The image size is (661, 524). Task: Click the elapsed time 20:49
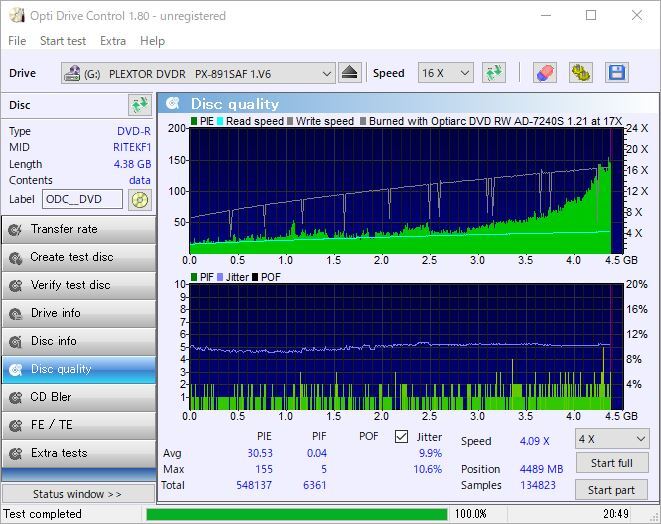click(615, 514)
